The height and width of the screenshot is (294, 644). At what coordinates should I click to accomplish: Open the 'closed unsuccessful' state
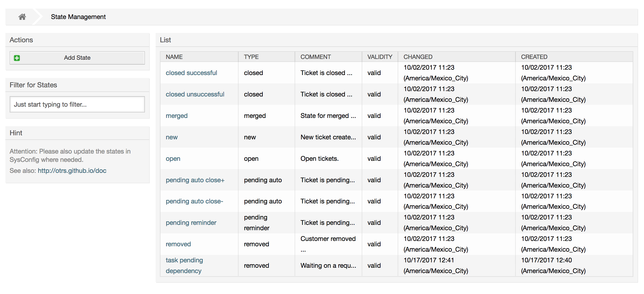(195, 94)
